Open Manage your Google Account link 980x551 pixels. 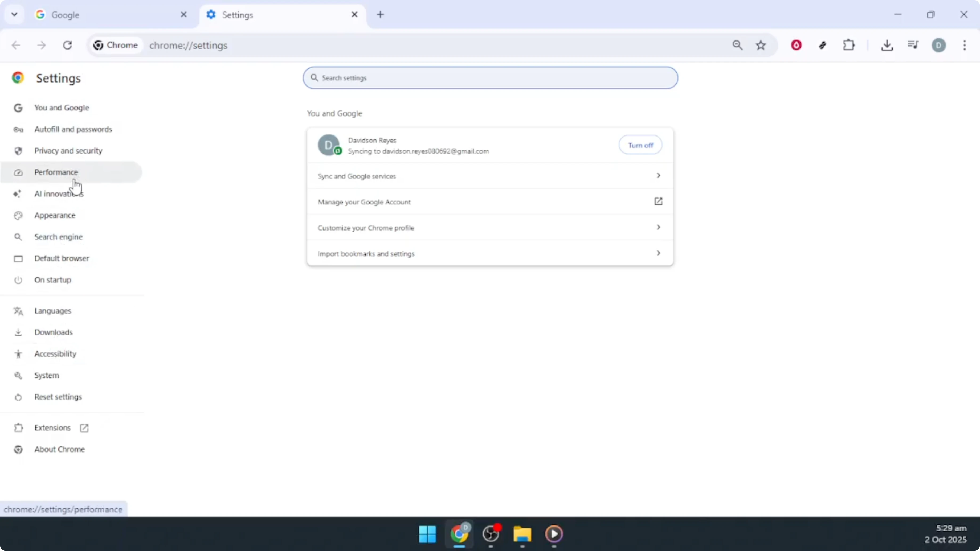point(364,202)
